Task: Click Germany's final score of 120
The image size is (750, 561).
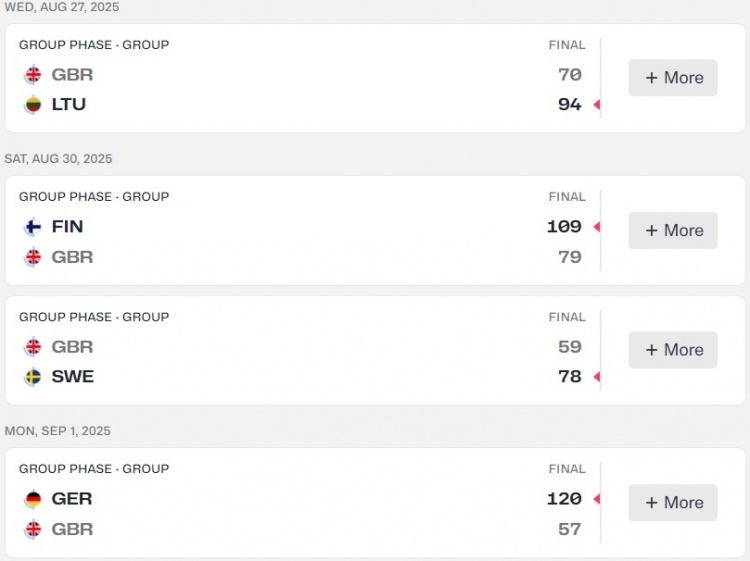Action: (x=564, y=499)
